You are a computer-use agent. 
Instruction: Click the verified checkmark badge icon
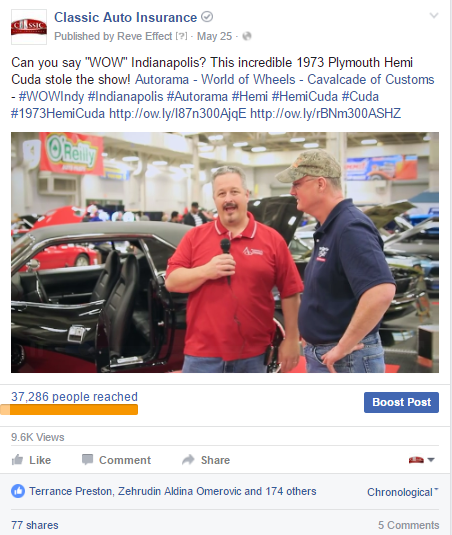[207, 17]
